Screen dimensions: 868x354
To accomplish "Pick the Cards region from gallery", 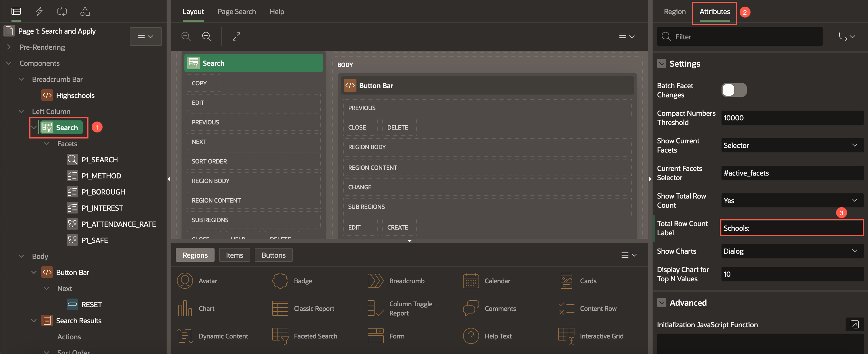I will [x=578, y=281].
